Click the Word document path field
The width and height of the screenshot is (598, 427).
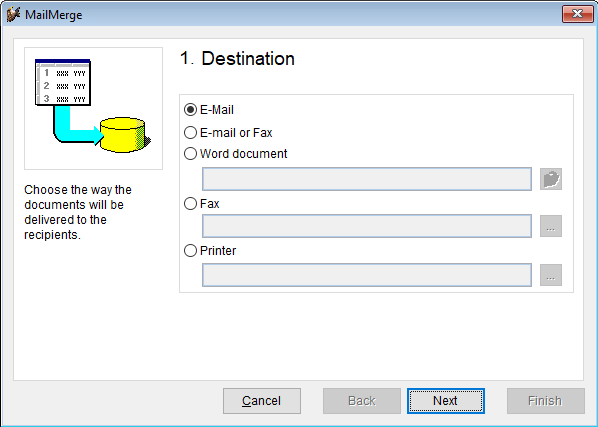click(367, 179)
